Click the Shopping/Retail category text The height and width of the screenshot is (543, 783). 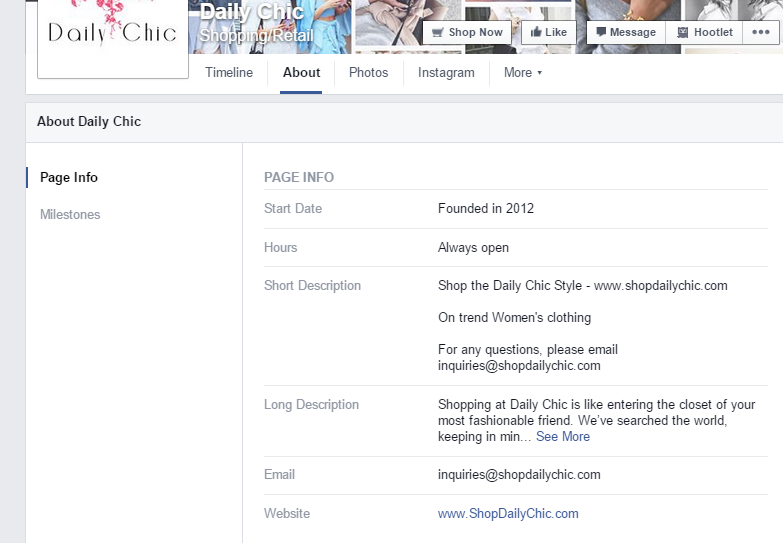(256, 35)
